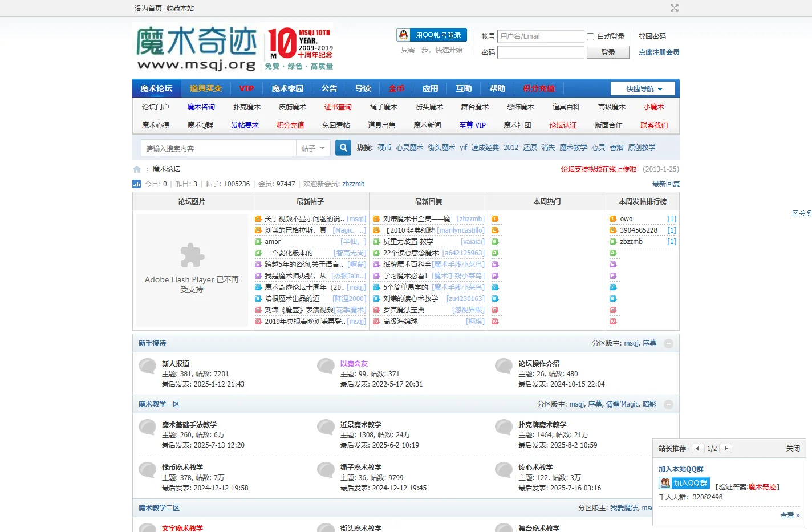Screen dimensions: 812x532
Task: Open the 罗宾魔法宝典 latest reply
Action: tap(404, 310)
